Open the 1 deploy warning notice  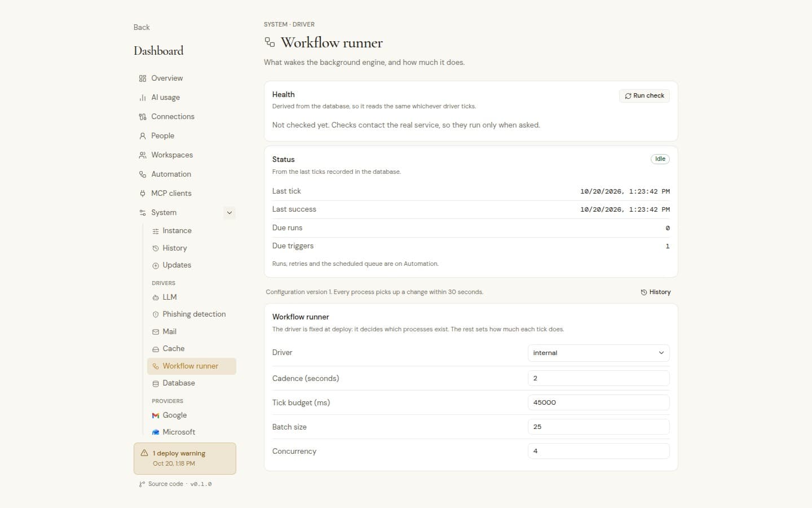tap(185, 458)
